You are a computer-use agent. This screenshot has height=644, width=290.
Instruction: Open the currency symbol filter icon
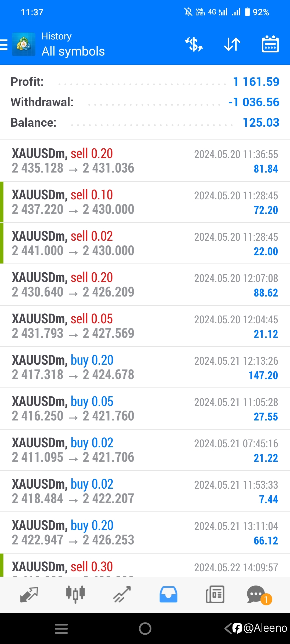pyautogui.click(x=194, y=44)
